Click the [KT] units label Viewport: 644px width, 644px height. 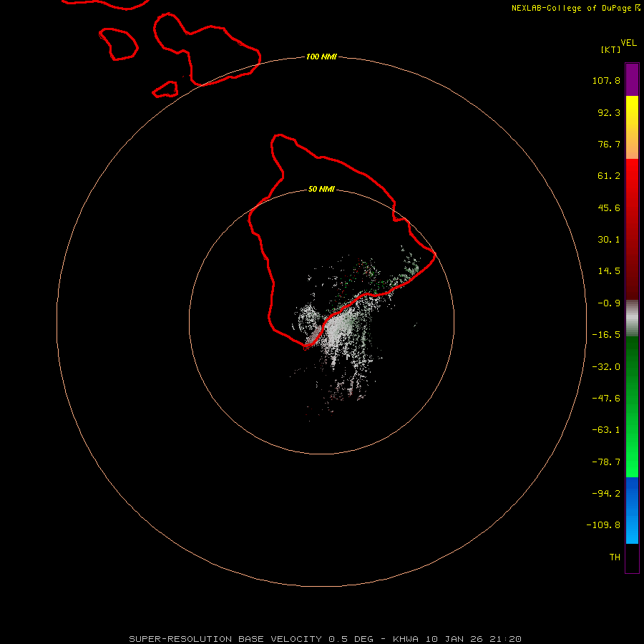[611, 49]
